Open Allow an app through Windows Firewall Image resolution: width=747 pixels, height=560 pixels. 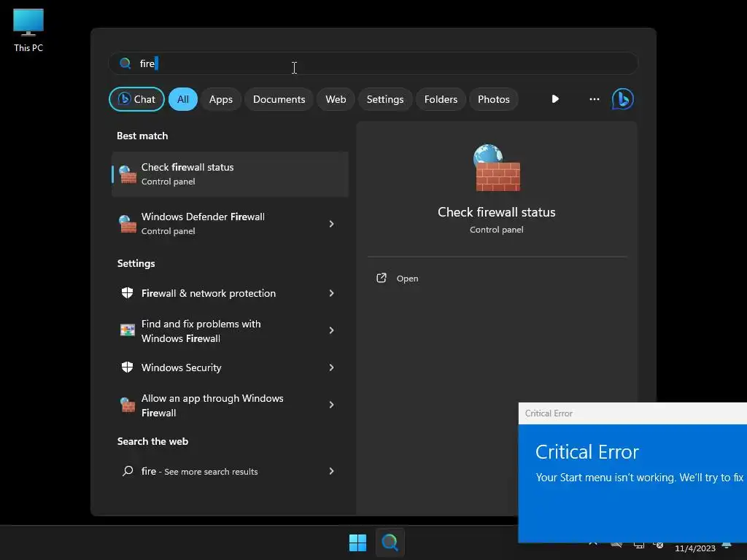click(230, 405)
